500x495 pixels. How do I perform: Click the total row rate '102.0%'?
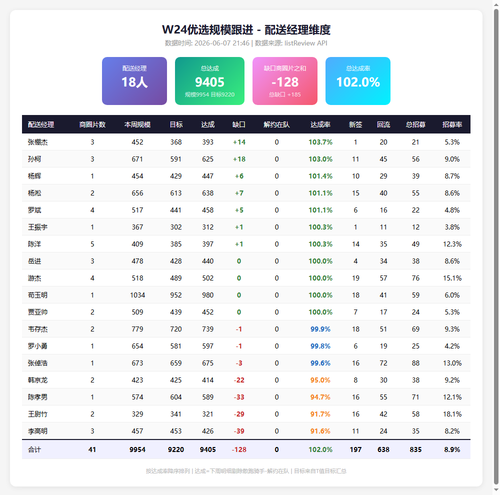point(320,450)
